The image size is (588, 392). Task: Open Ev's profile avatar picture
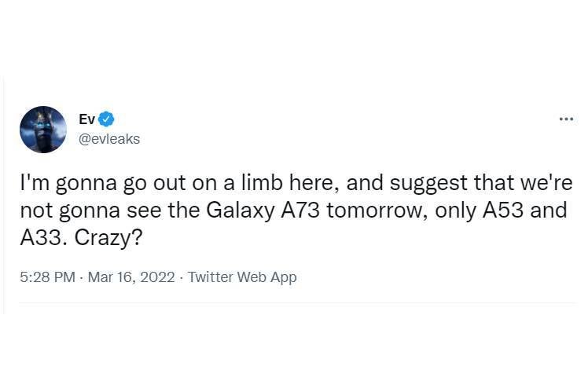point(42,129)
